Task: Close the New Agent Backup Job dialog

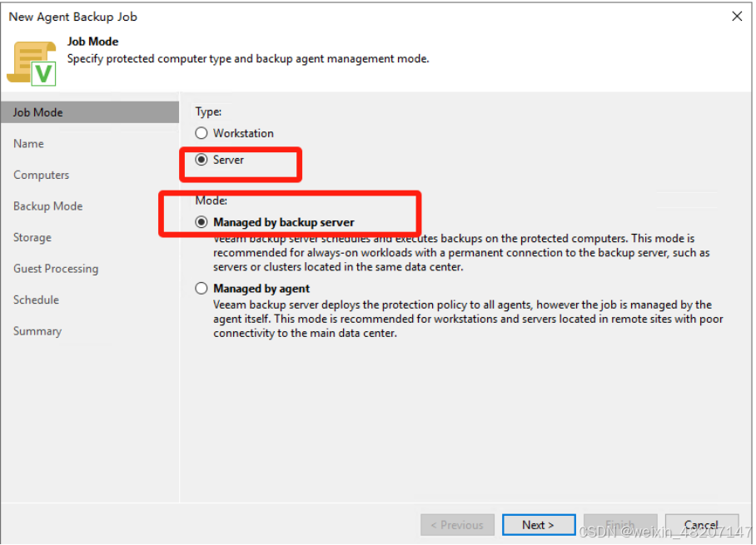Action: click(737, 17)
